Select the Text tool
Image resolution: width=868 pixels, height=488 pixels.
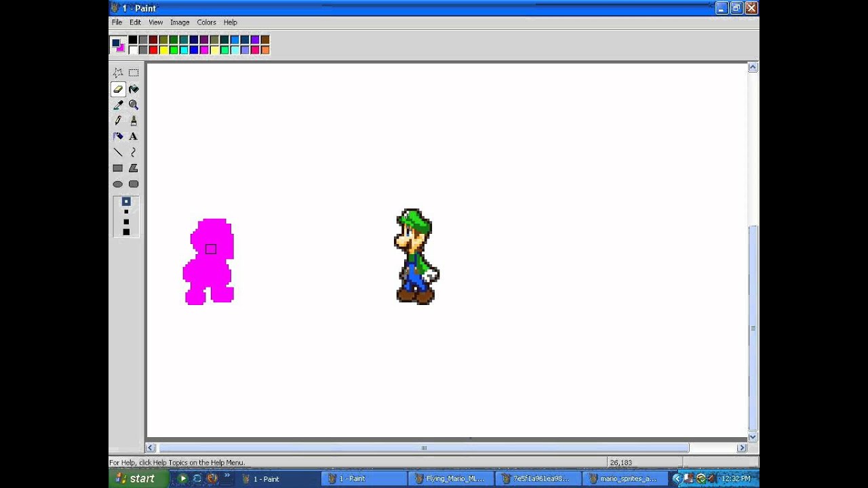pos(134,136)
